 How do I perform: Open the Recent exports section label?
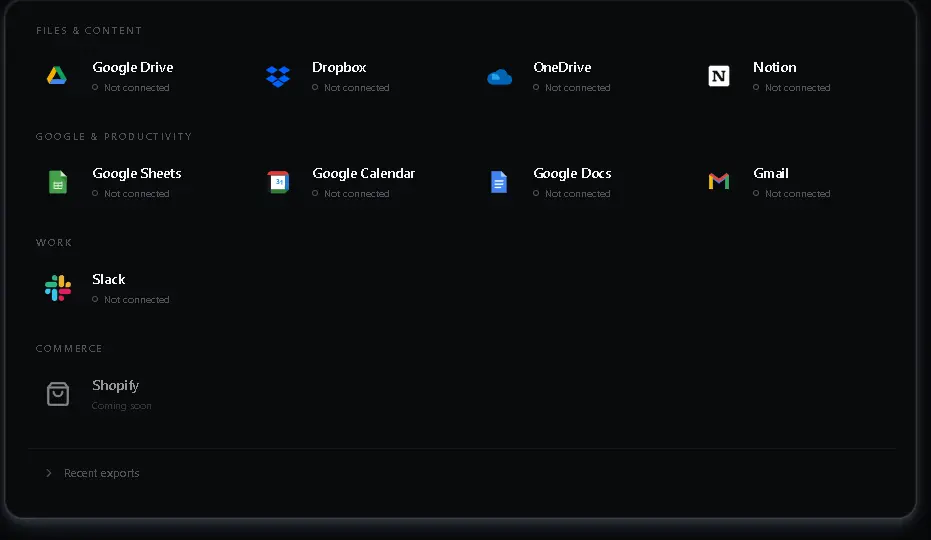pos(102,473)
